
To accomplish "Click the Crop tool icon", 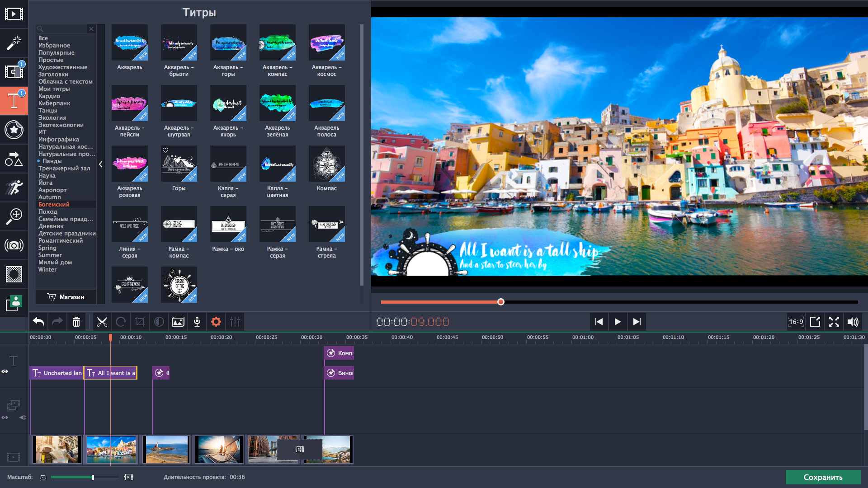I will click(x=140, y=322).
